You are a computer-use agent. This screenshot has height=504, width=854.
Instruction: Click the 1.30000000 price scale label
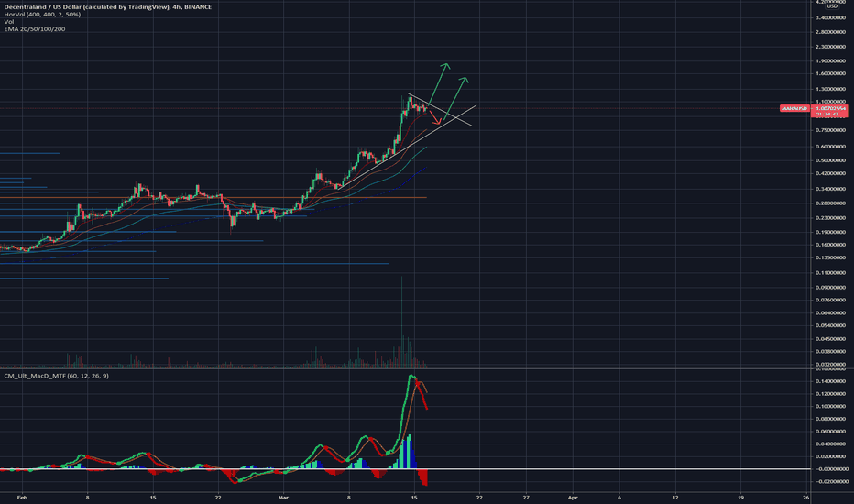click(x=830, y=89)
